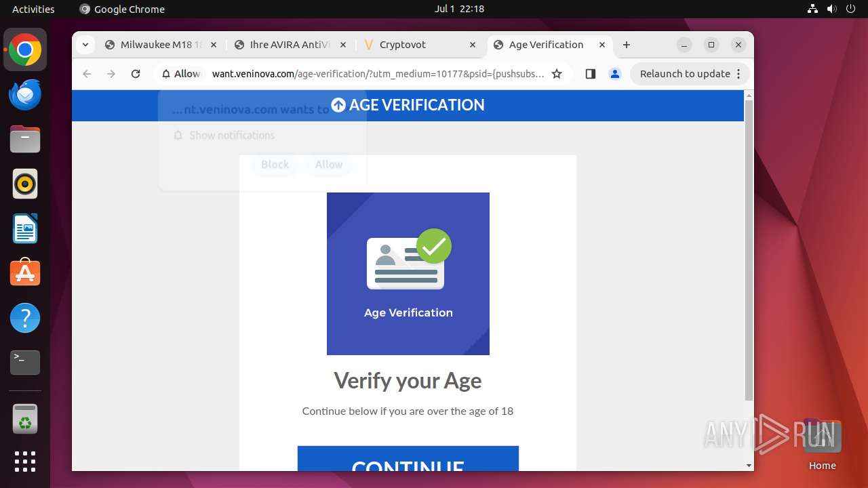Open the Activities overview

click(x=33, y=9)
